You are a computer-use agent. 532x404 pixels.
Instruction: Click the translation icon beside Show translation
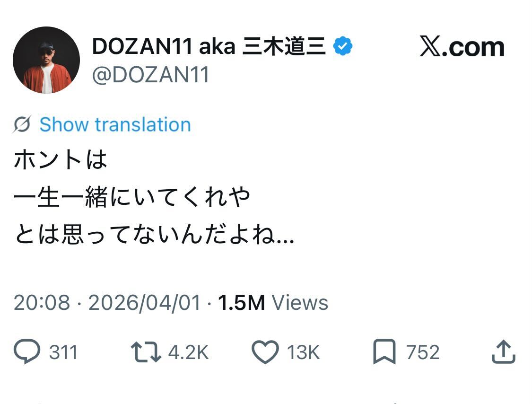click(22, 124)
